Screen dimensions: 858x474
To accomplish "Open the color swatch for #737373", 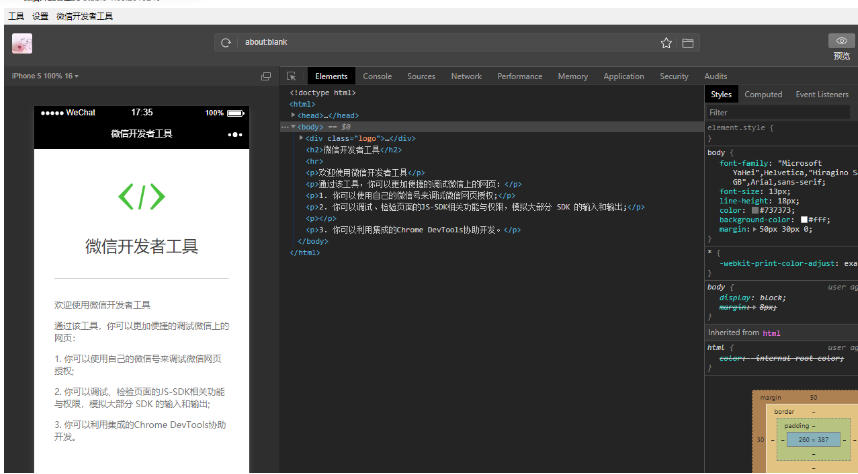I will click(755, 210).
